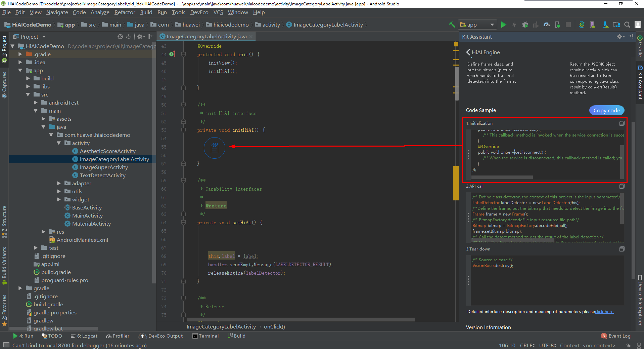Toggle the Terminal tool window
Screen dimensions: 644x349
[205, 336]
